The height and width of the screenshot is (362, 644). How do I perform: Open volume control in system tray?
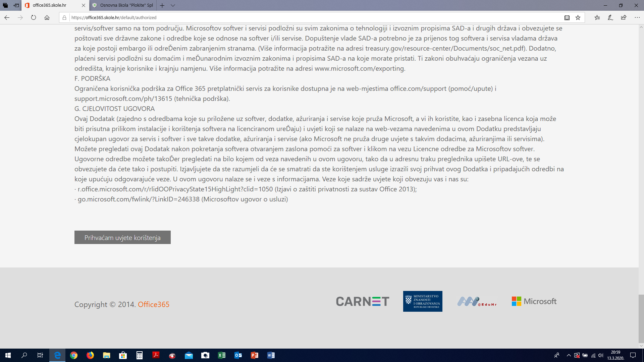601,355
